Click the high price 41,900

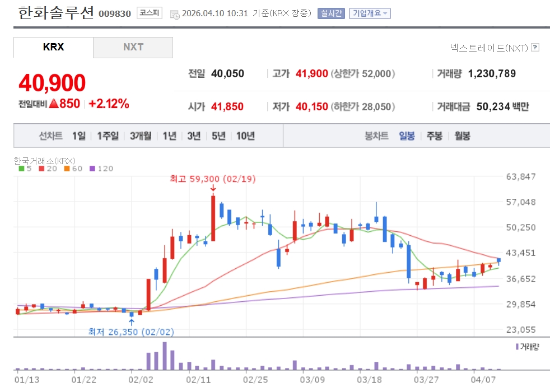point(312,73)
